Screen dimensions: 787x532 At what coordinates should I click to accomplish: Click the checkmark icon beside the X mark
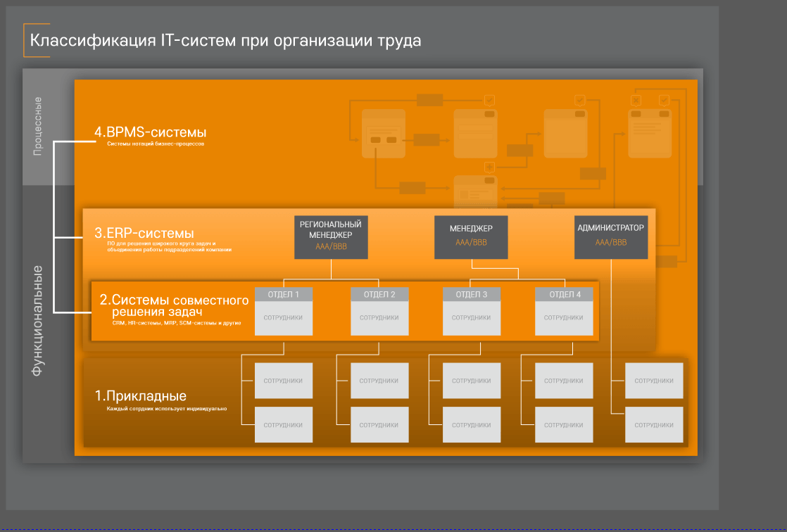pos(664,101)
